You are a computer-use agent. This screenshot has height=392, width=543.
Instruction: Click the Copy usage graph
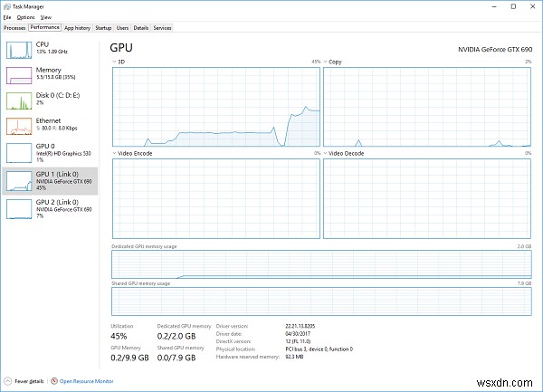click(x=427, y=107)
